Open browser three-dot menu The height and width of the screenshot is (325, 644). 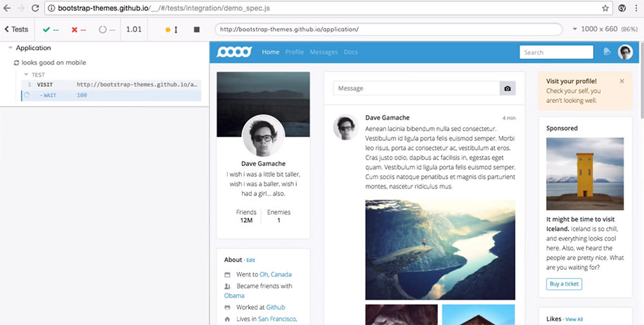(x=636, y=8)
